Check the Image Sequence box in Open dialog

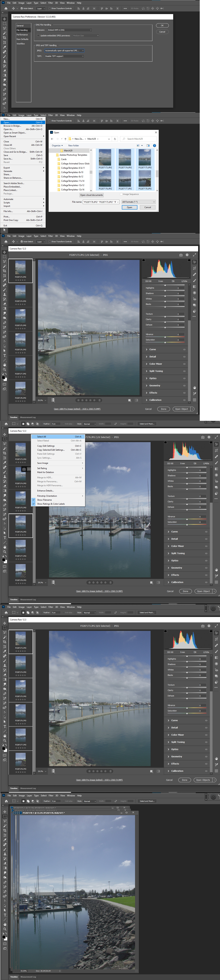(x=121, y=194)
